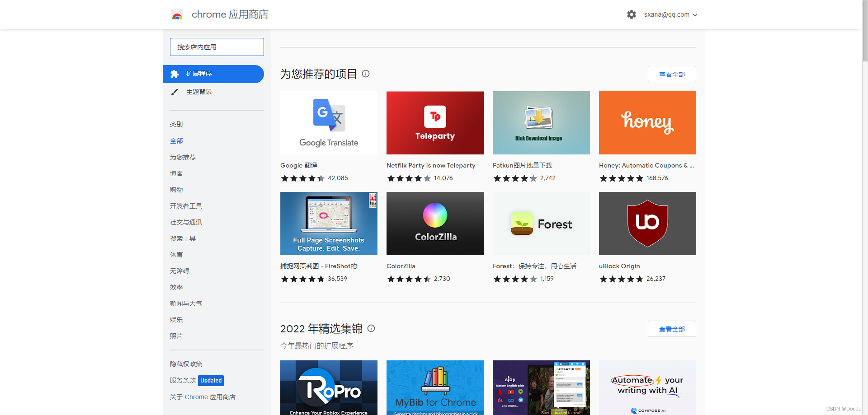The width and height of the screenshot is (868, 415).
Task: Open the RoPro extension thumbnail
Action: pyautogui.click(x=329, y=387)
